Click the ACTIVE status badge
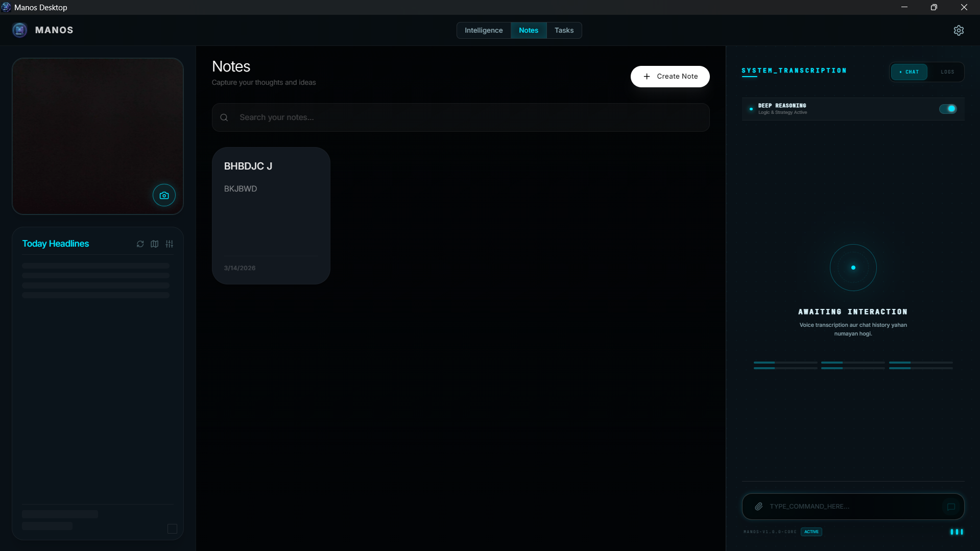This screenshot has width=980, height=551. [811, 531]
